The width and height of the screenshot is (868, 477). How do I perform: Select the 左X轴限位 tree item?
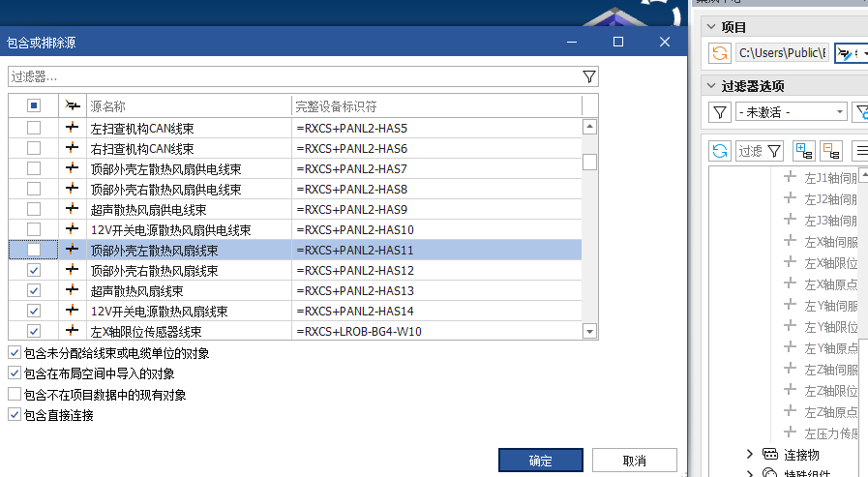[x=830, y=263]
